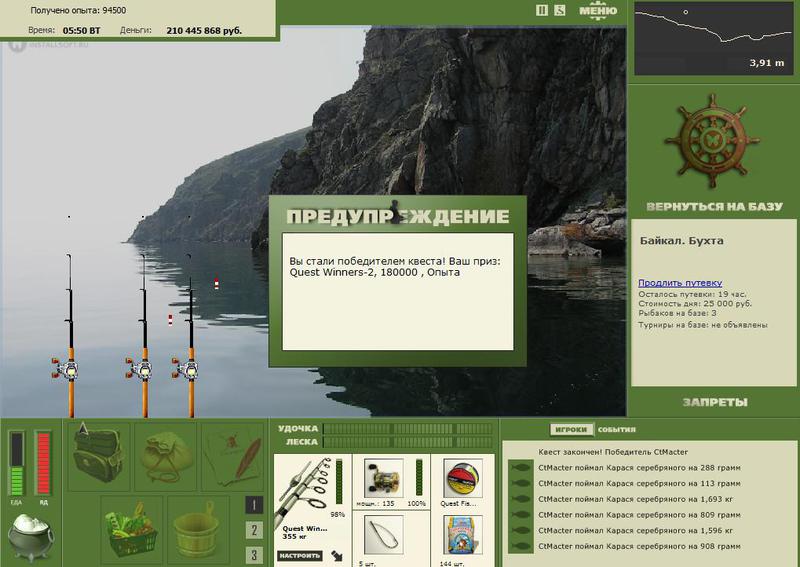This screenshot has height=567, width=800.
Task: Click the fish icon beside the 809 грамм catch
Action: click(x=520, y=515)
